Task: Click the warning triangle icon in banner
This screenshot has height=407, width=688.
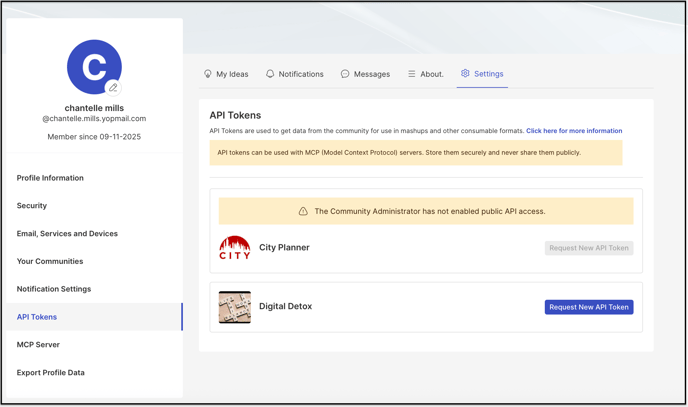Action: [303, 211]
